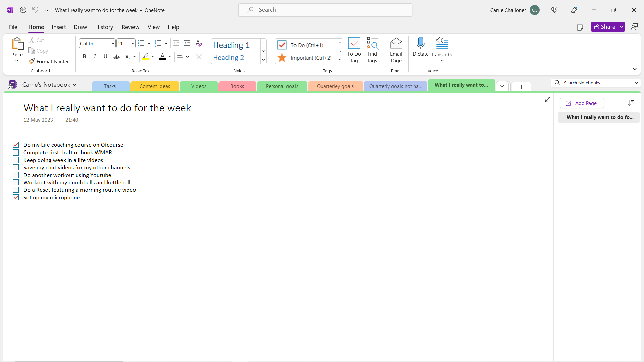Screen dimensions: 644x362
Task: Expand page to full view
Action: (548, 100)
